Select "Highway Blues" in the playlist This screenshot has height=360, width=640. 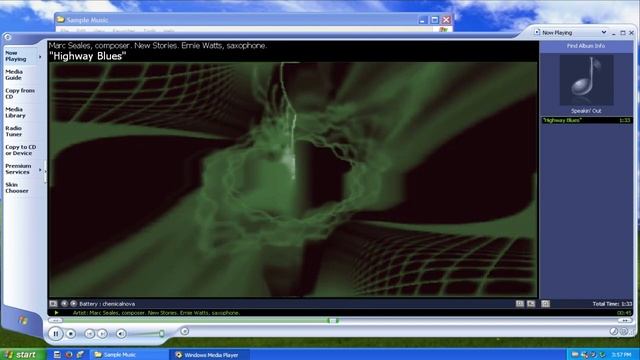[x=587, y=120]
